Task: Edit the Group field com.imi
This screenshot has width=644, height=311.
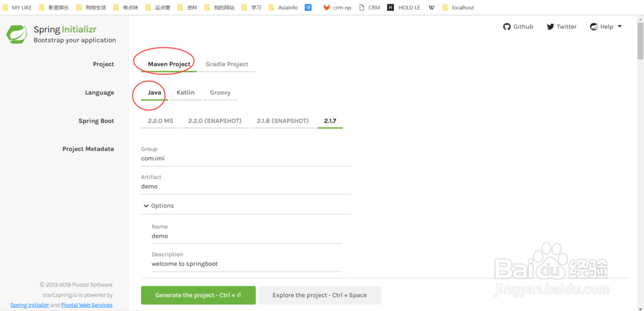Action: coord(247,158)
